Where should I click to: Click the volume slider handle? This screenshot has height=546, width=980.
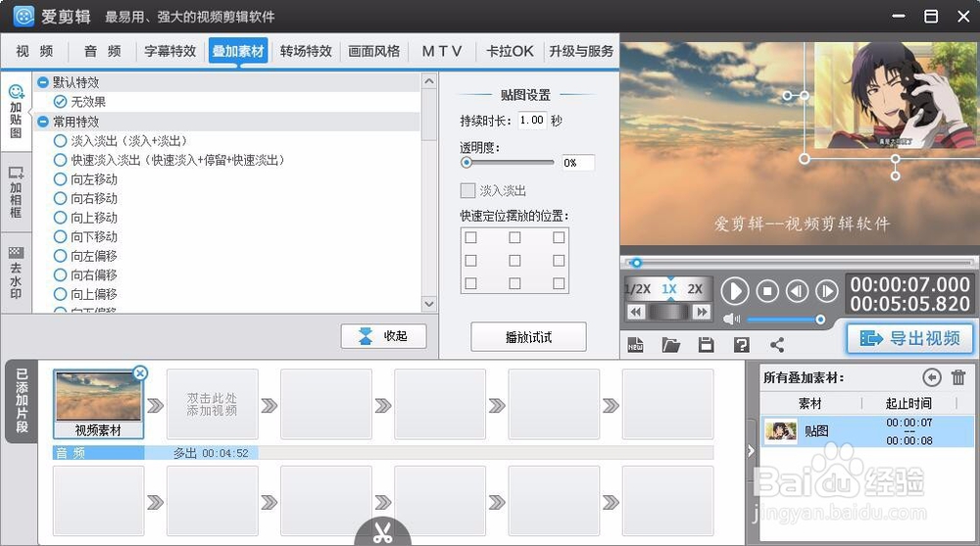tap(820, 320)
